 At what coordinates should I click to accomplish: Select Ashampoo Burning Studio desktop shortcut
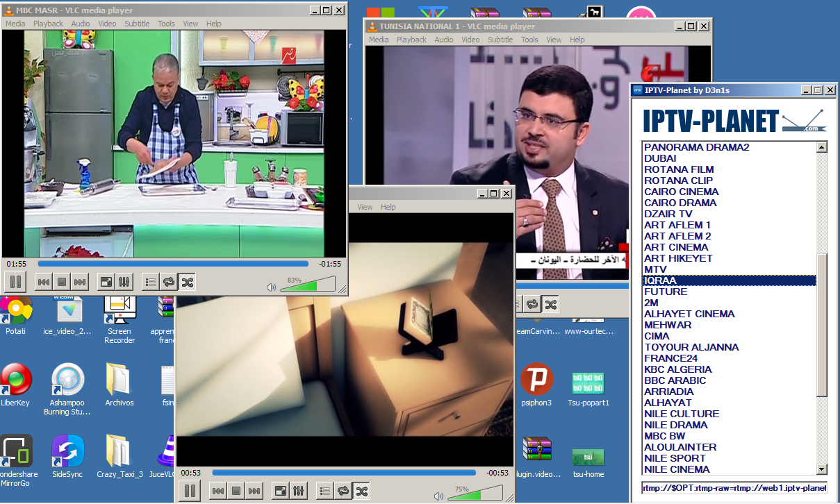67,389
